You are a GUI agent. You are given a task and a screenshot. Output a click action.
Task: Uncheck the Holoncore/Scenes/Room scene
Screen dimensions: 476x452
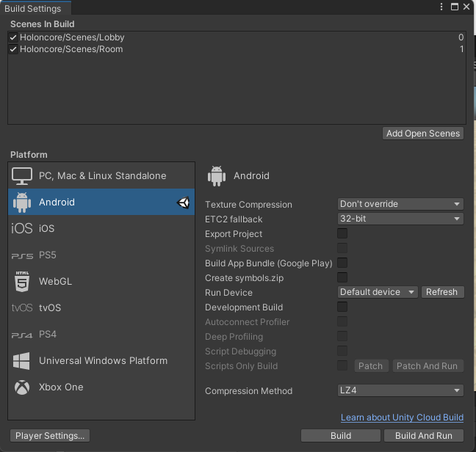(x=13, y=49)
